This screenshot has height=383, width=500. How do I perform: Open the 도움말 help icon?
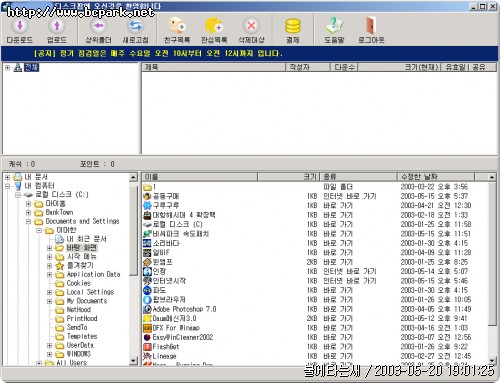click(334, 26)
